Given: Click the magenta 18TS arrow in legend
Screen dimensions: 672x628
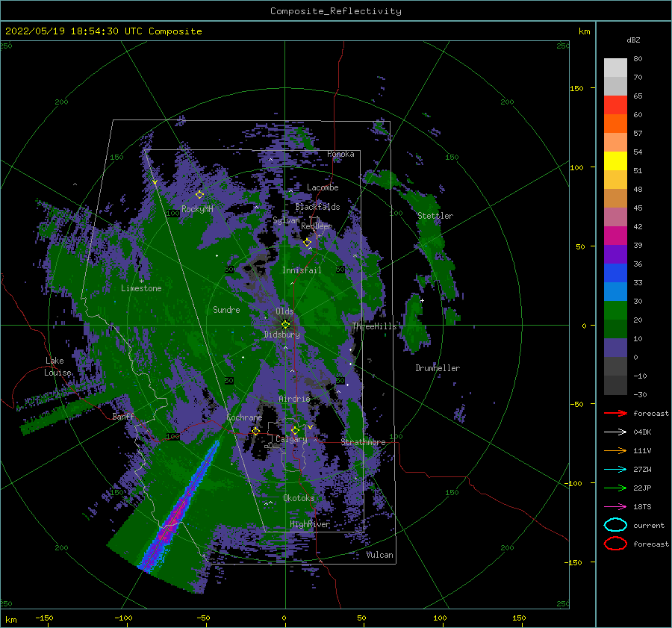Looking at the screenshot, I should tap(615, 506).
